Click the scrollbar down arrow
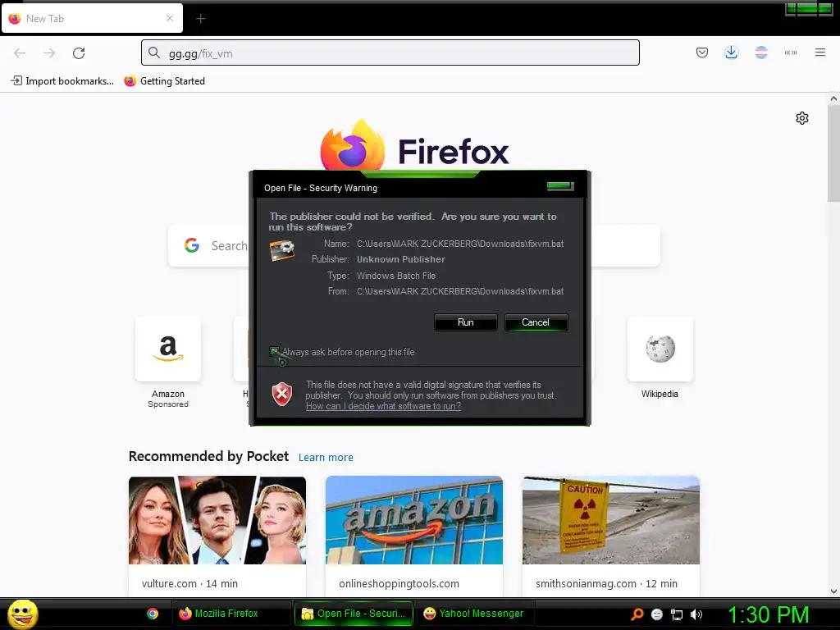 coord(833,591)
